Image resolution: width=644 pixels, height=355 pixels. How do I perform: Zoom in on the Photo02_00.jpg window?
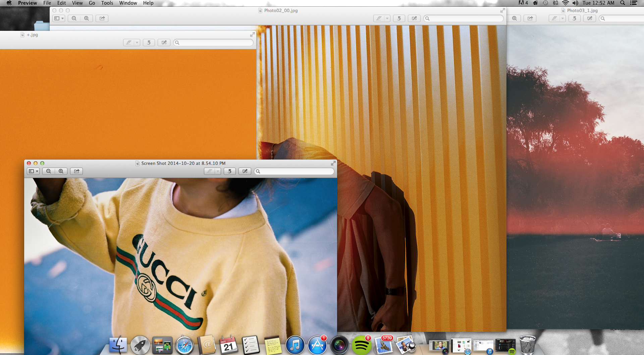(87, 18)
